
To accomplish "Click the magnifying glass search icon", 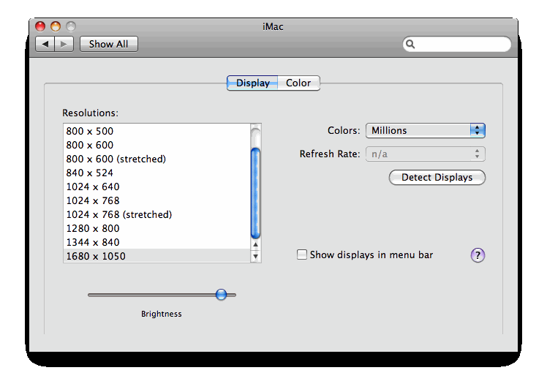I will coord(410,44).
